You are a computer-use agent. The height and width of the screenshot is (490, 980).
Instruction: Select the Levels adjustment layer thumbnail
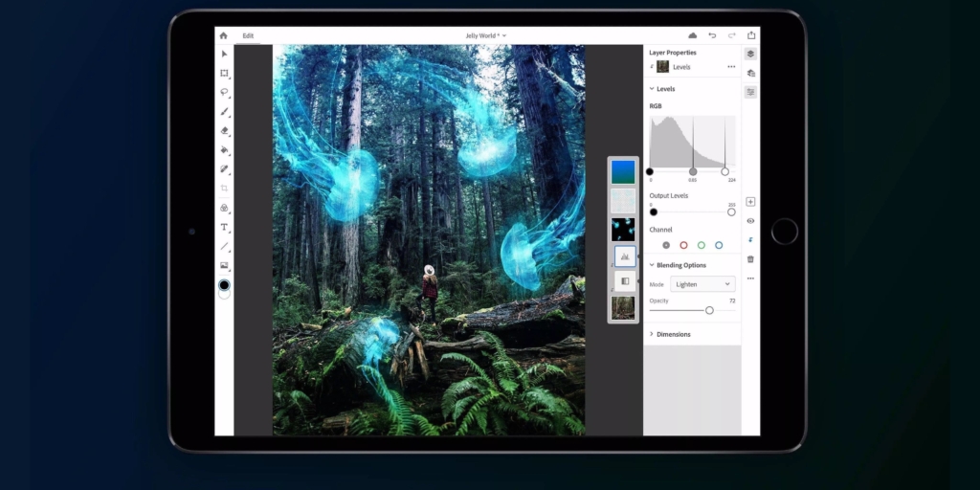[x=625, y=256]
